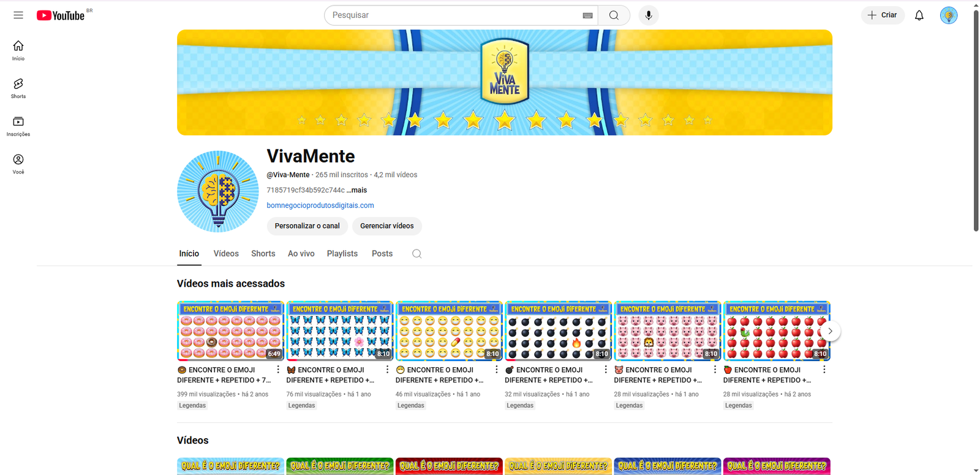Image resolution: width=980 pixels, height=475 pixels.
Task: Open options menu for bomb emoji video
Action: click(606, 370)
